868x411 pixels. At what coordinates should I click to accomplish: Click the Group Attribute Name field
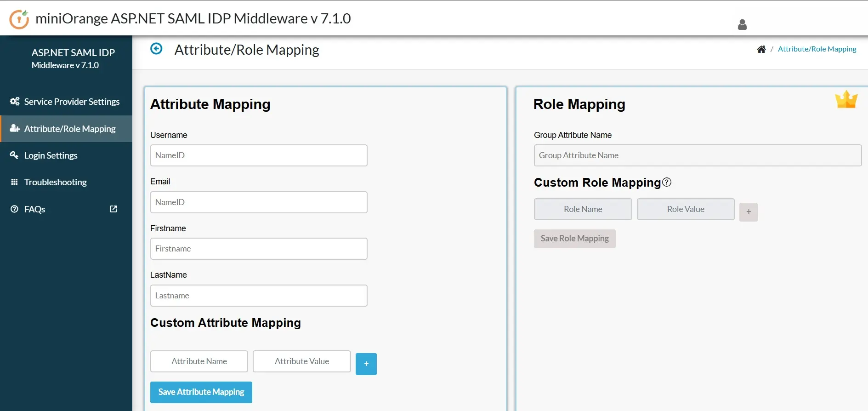click(x=698, y=155)
